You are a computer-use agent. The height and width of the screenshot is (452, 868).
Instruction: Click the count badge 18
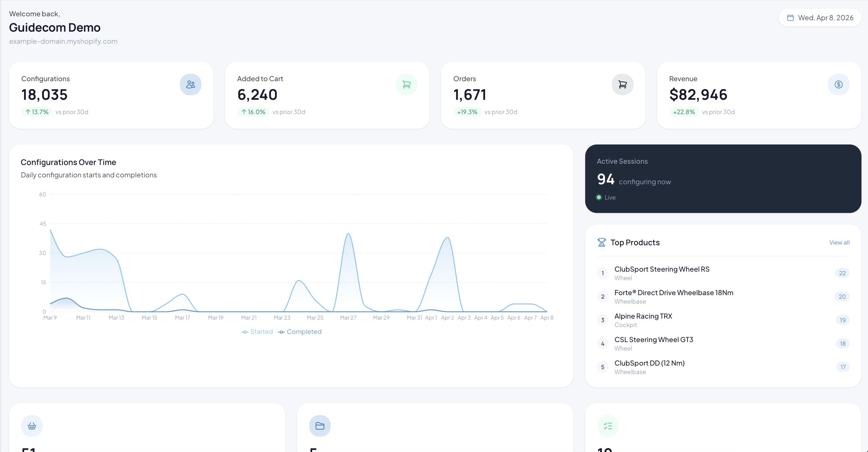coord(842,344)
